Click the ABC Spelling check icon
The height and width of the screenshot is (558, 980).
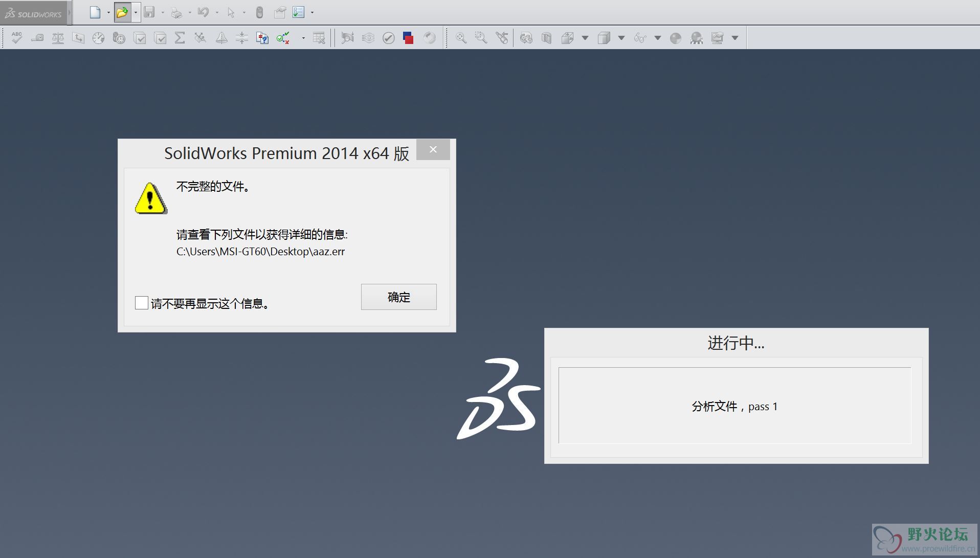(x=17, y=38)
